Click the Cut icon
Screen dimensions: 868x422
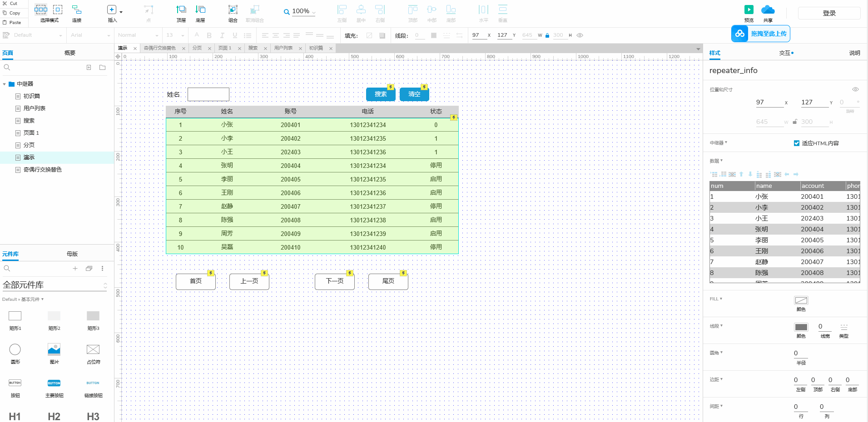(5, 3)
